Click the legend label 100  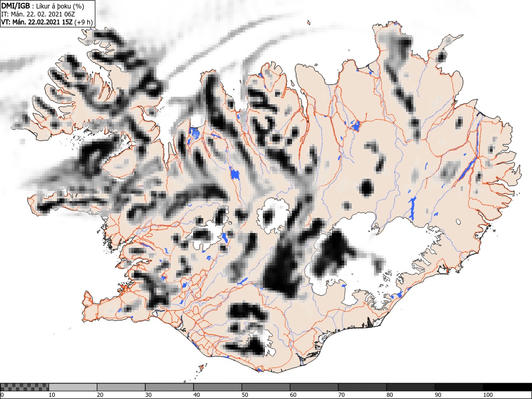pos(488,395)
